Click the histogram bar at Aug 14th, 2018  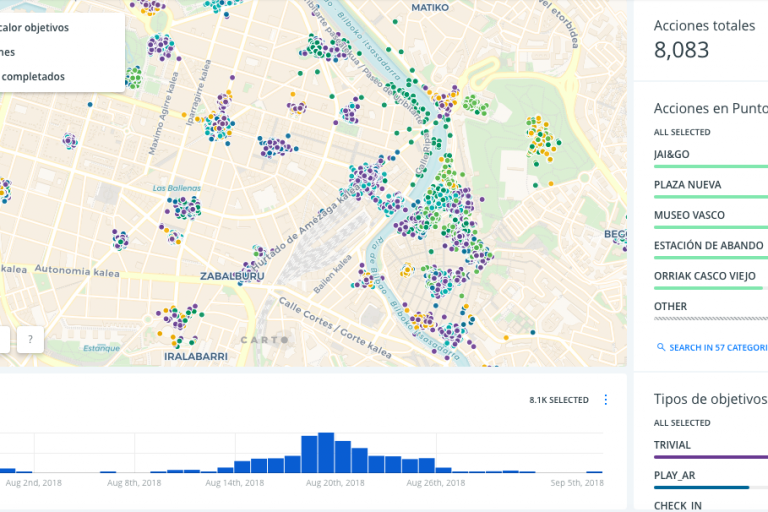point(242,466)
